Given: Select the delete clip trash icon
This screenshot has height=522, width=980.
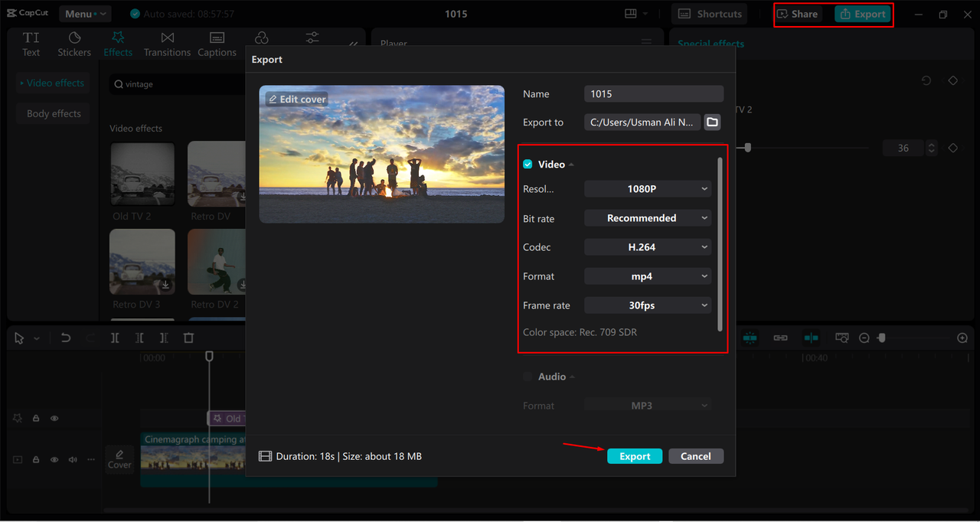Looking at the screenshot, I should pyautogui.click(x=188, y=338).
